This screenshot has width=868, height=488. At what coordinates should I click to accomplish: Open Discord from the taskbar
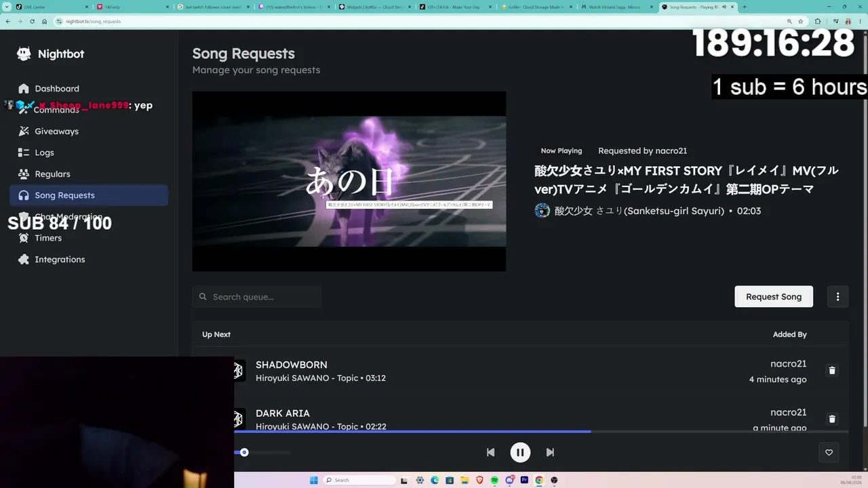point(509,480)
